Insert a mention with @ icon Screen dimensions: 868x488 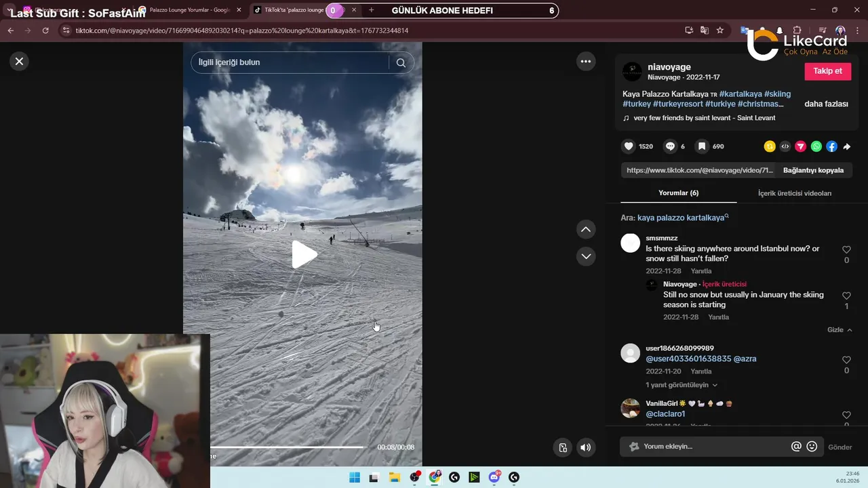796,447
